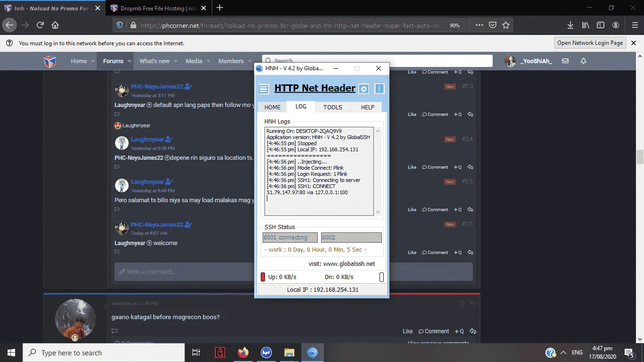The width and height of the screenshot is (644, 362).
Task: Click Laughmyear username on post #2.4
Action: 147,140
